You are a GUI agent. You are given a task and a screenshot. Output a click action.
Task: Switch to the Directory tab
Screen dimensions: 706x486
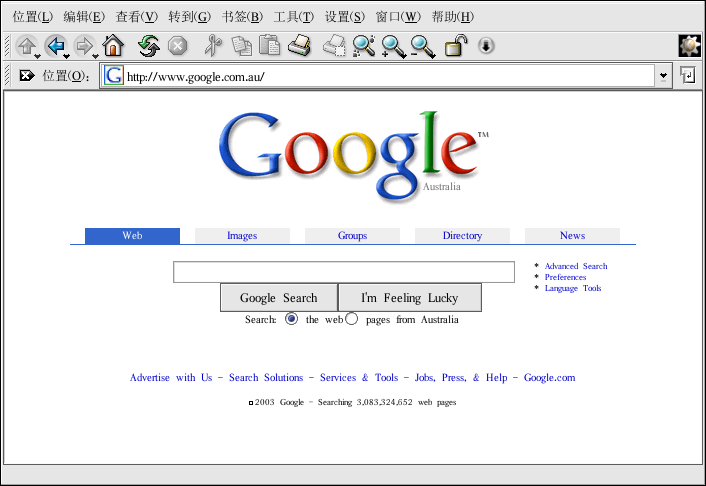462,236
